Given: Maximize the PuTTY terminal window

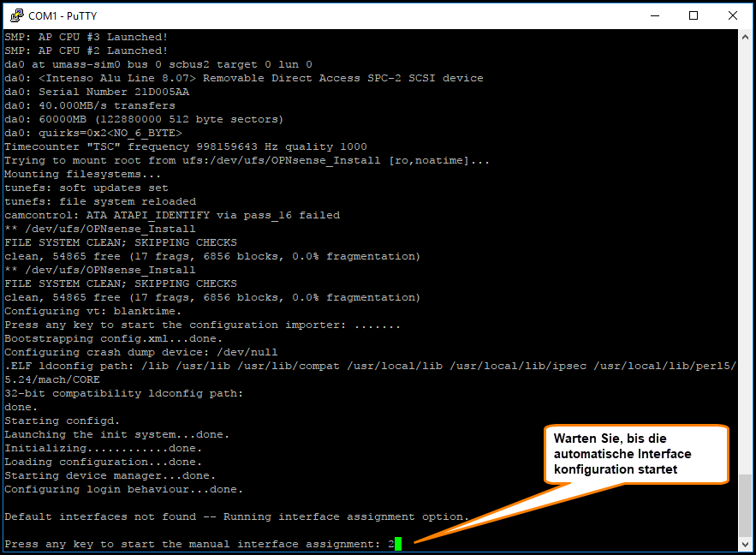Looking at the screenshot, I should 693,15.
